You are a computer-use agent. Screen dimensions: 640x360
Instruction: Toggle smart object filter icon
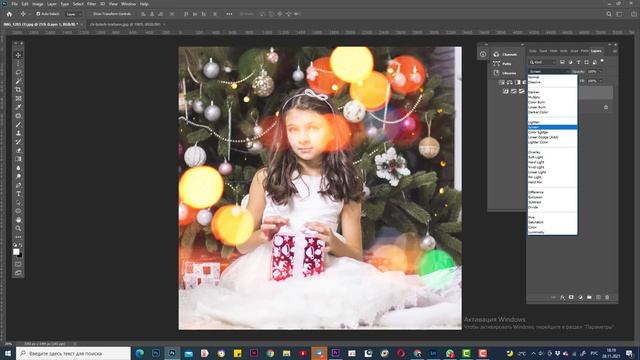click(594, 62)
